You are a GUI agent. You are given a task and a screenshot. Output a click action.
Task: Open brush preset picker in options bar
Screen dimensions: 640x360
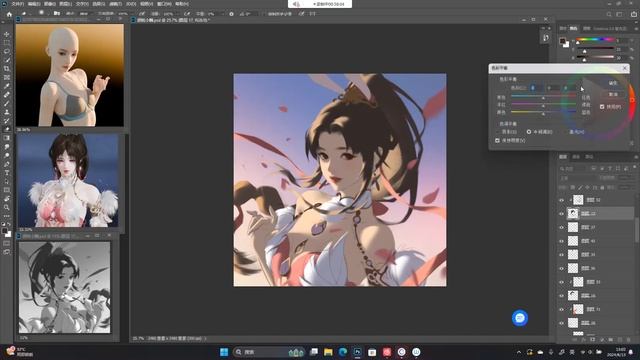(44, 14)
